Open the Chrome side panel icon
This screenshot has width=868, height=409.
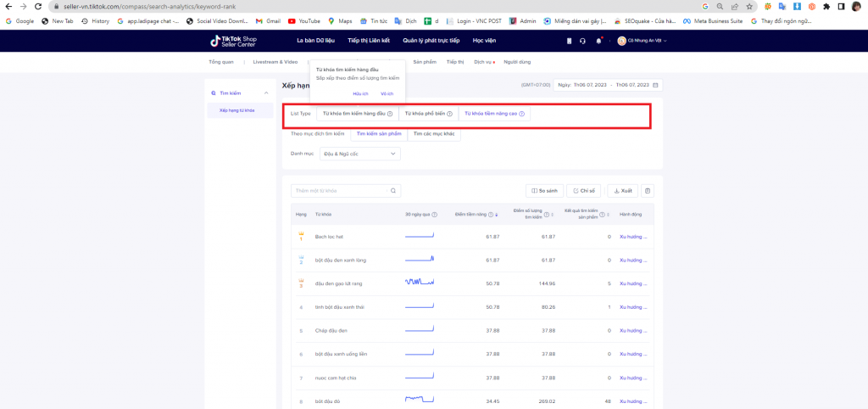coord(841,7)
